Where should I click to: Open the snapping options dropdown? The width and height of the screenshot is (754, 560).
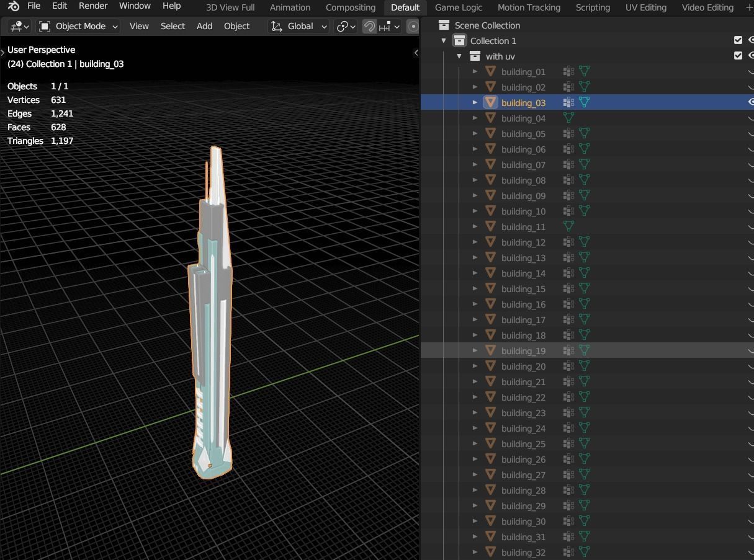pos(390,26)
